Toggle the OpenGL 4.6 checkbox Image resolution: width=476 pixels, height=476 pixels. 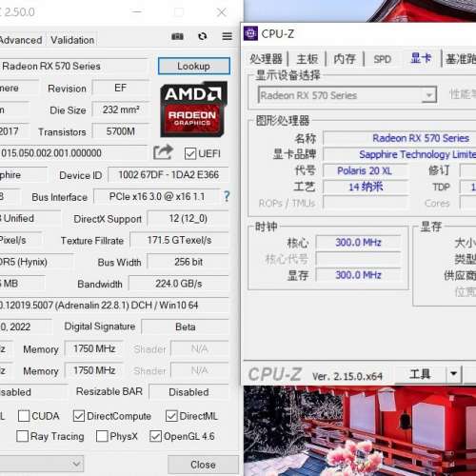click(155, 436)
